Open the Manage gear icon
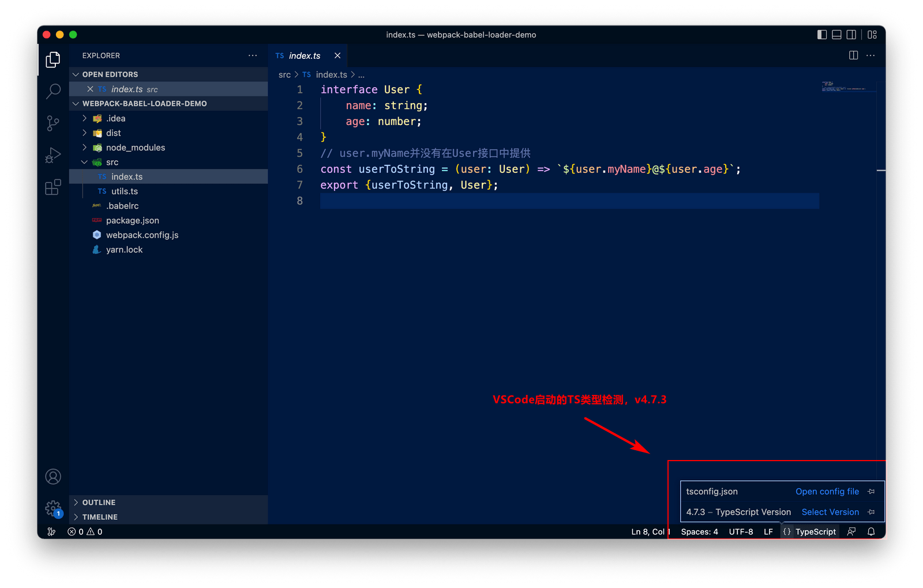Screen dimensions: 923x588 [x=53, y=508]
